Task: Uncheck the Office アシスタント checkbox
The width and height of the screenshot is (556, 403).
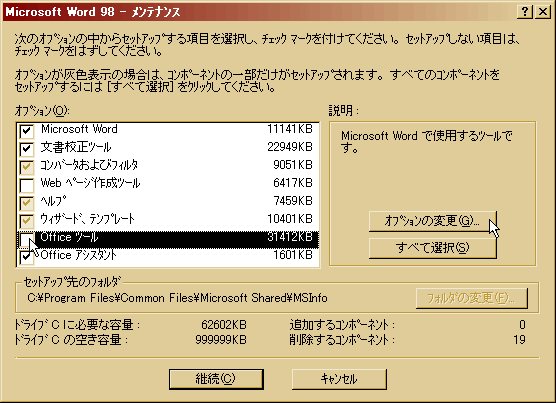Action: click(x=27, y=257)
